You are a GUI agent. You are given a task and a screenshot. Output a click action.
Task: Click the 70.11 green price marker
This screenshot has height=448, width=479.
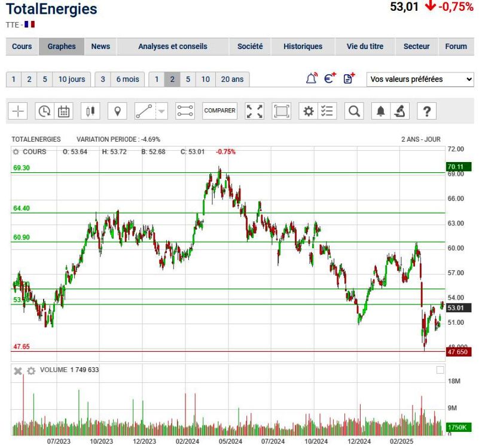[459, 167]
